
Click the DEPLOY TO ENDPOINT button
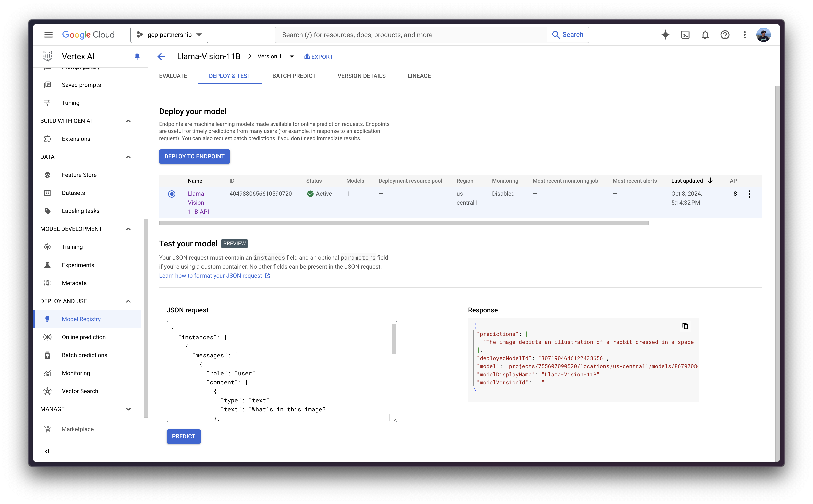point(194,156)
